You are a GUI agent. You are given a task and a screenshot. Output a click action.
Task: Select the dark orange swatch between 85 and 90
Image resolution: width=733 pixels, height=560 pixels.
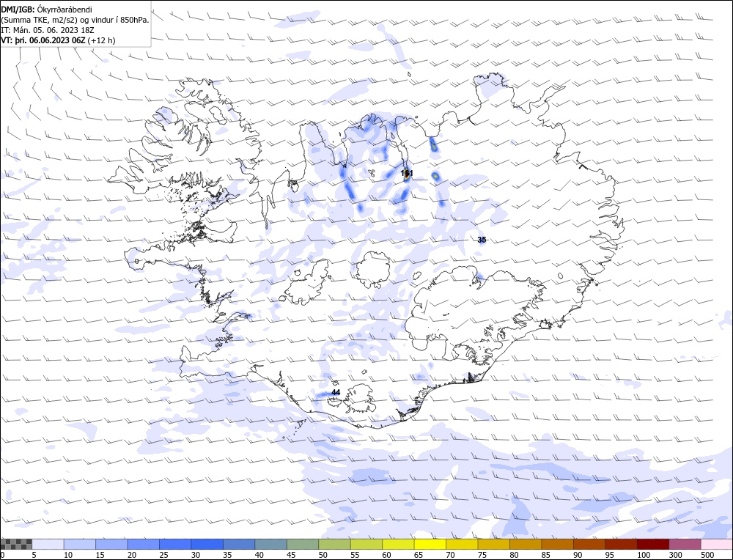click(557, 544)
